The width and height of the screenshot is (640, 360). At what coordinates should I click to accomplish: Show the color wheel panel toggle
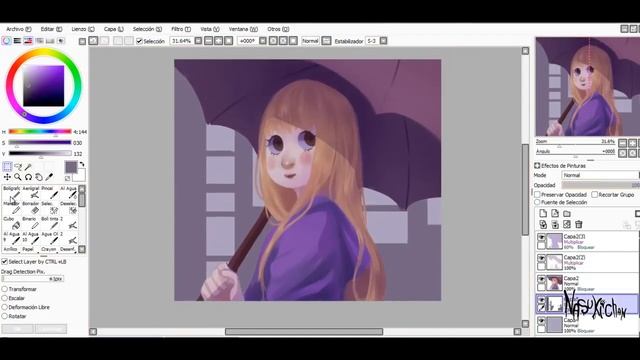[x=6, y=41]
